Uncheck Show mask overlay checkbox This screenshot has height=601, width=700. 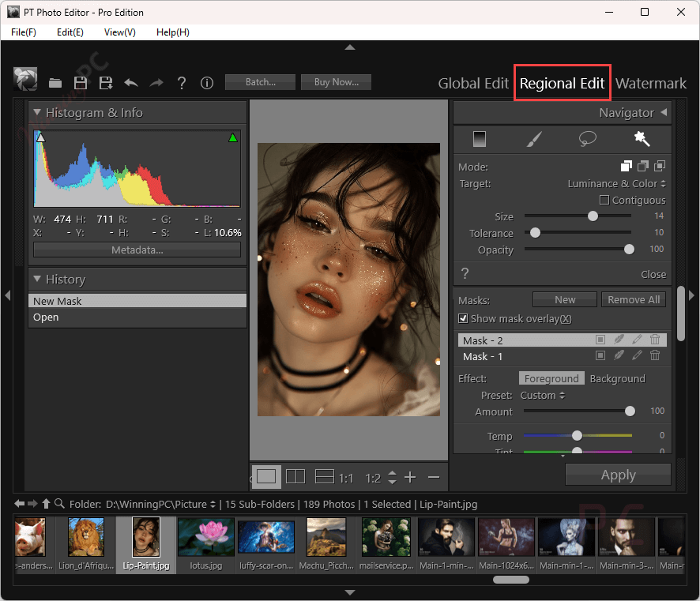463,318
